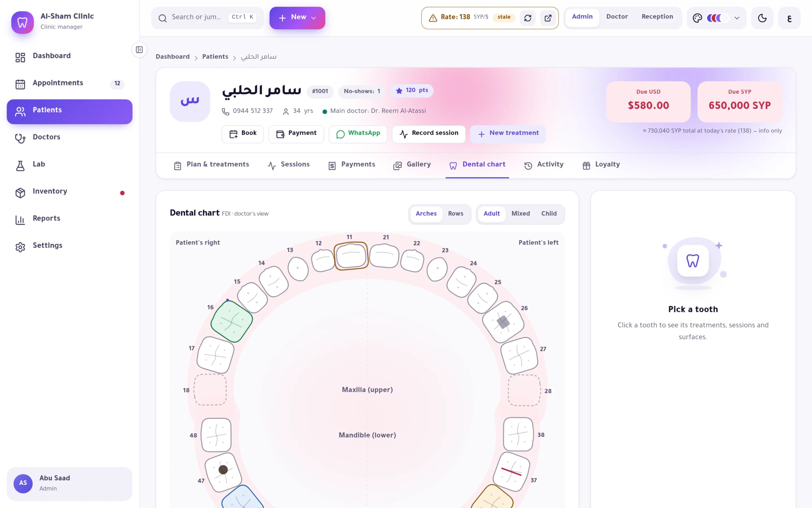Open exchange rate external link icon
Image resolution: width=812 pixels, height=508 pixels.
[x=547, y=18]
